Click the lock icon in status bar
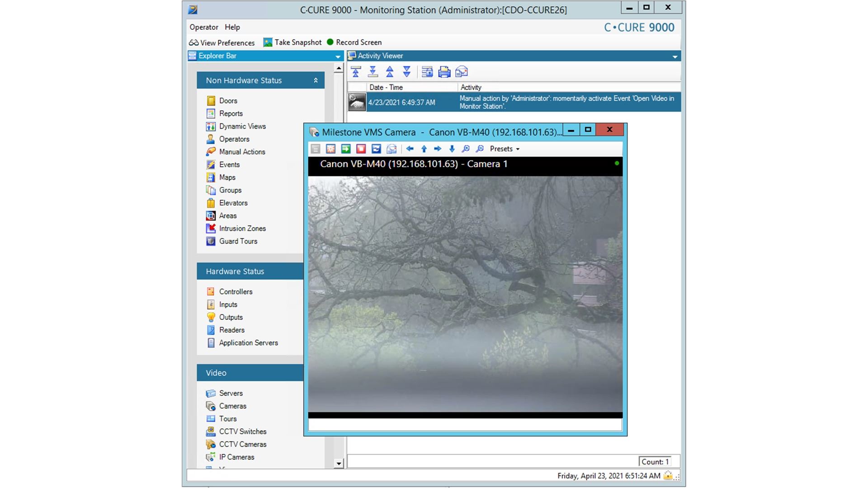The width and height of the screenshot is (868, 488). (x=668, y=475)
